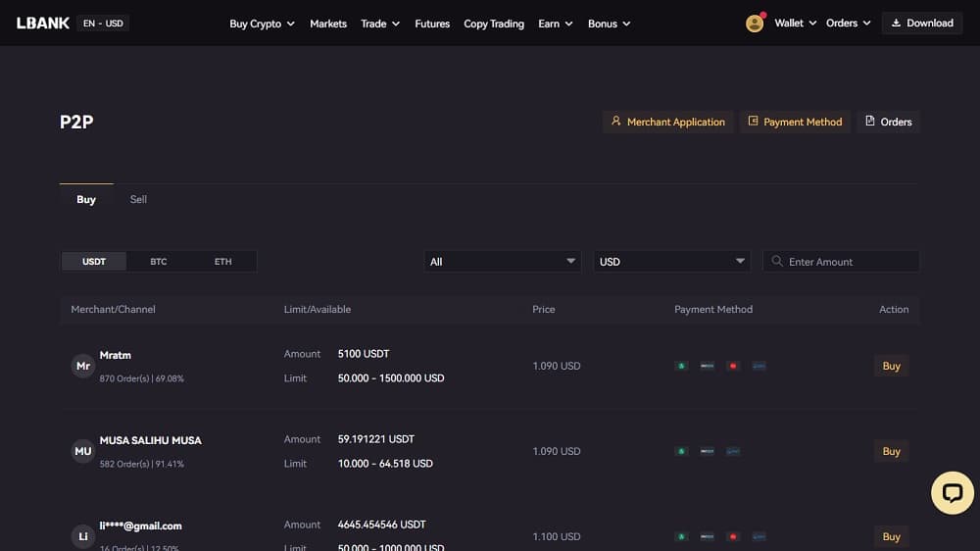Click green payment icon in MUSA SALIHU MUSA row
The width and height of the screenshot is (980, 551).
tap(681, 451)
